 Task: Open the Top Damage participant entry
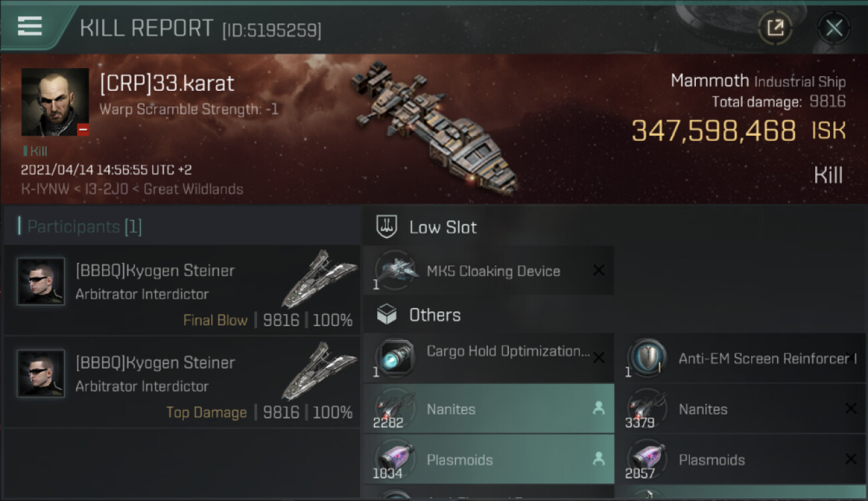pyautogui.click(x=182, y=382)
